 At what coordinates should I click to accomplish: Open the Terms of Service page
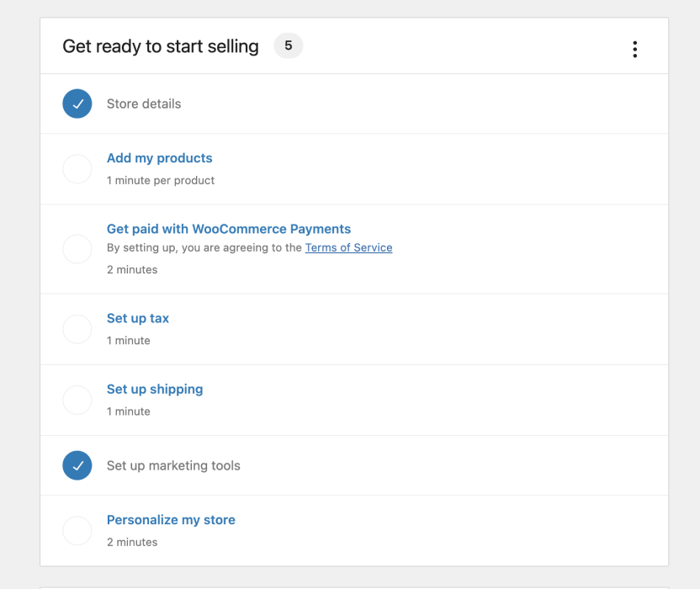348,247
